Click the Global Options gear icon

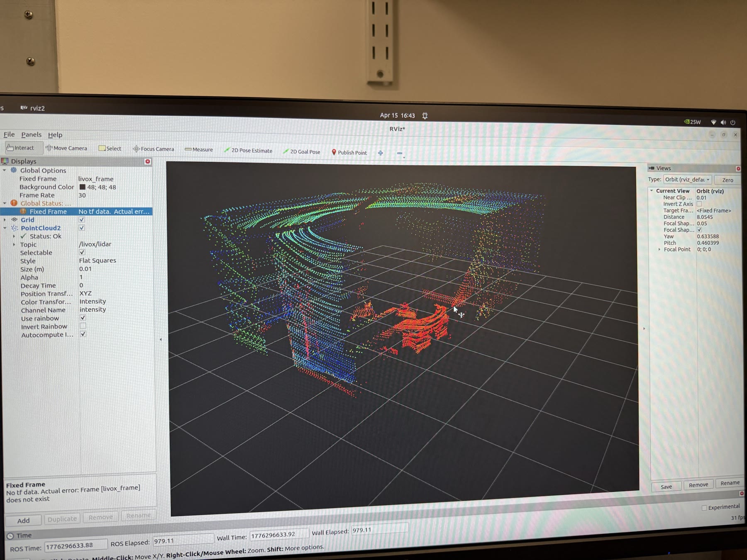(14, 170)
